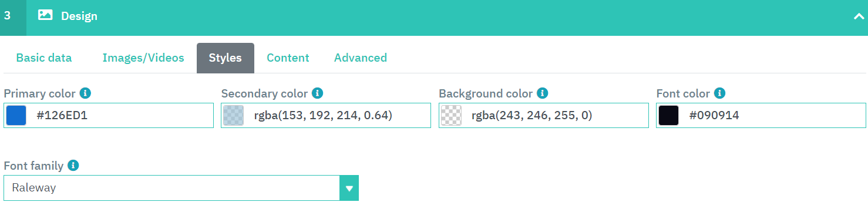Open the Images/Videos tab
The height and width of the screenshot is (212, 868).
coord(143,58)
